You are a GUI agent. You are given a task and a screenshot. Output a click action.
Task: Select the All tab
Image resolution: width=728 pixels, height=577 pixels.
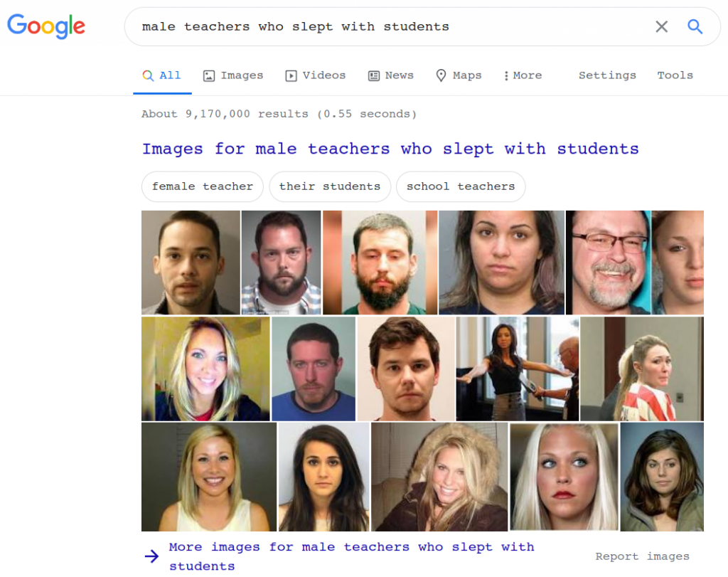(x=161, y=75)
